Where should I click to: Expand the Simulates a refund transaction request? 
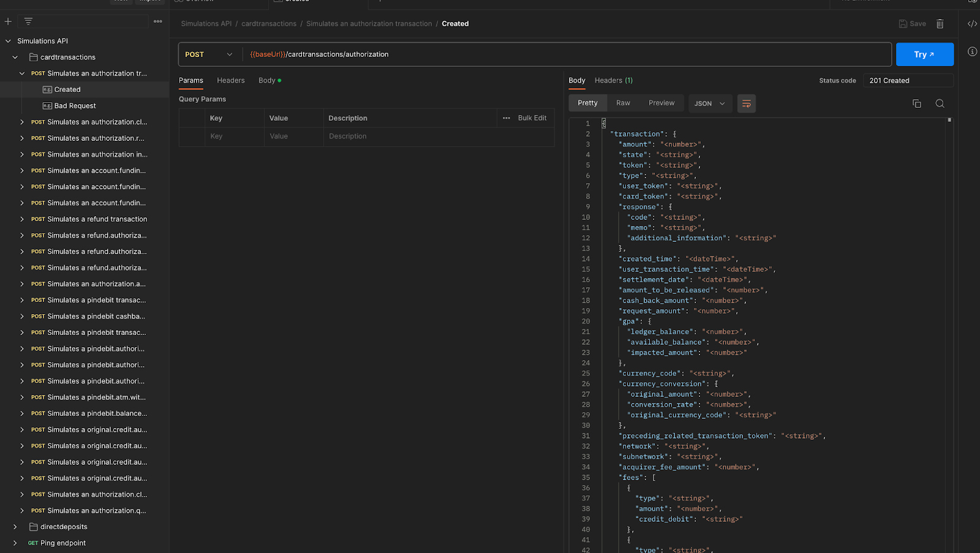[22, 219]
